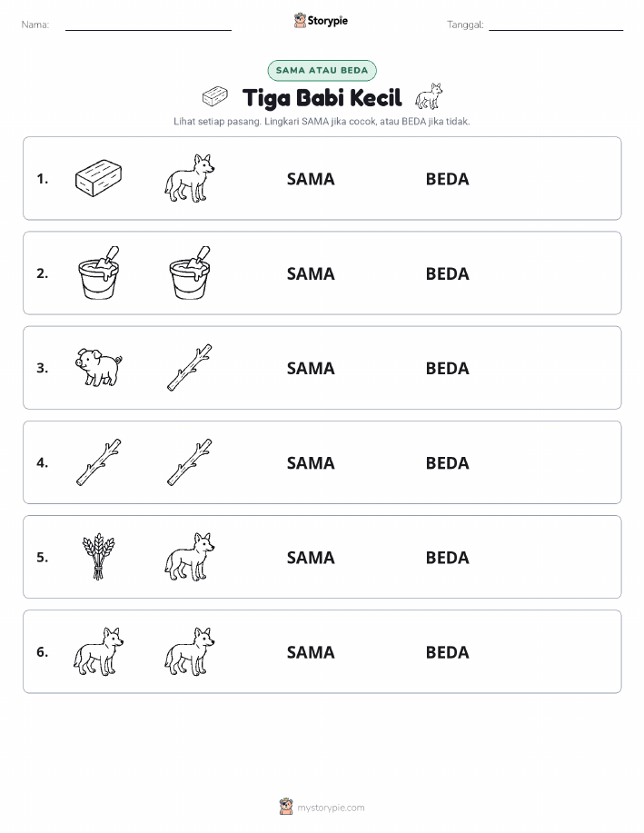The height and width of the screenshot is (833, 644).
Task: Click the wheat bundle icon in row 5
Action: click(x=98, y=557)
